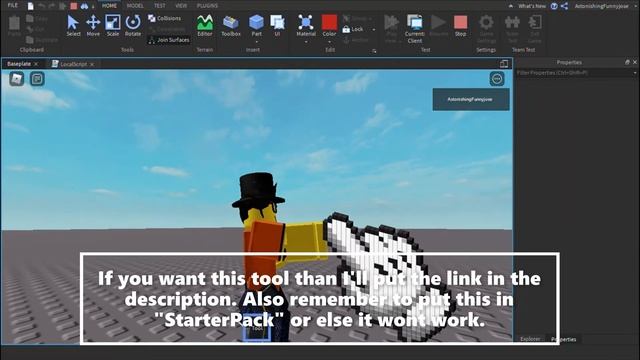Expand the Part dropdown arrow
The width and height of the screenshot is (640, 360).
[x=256, y=42]
